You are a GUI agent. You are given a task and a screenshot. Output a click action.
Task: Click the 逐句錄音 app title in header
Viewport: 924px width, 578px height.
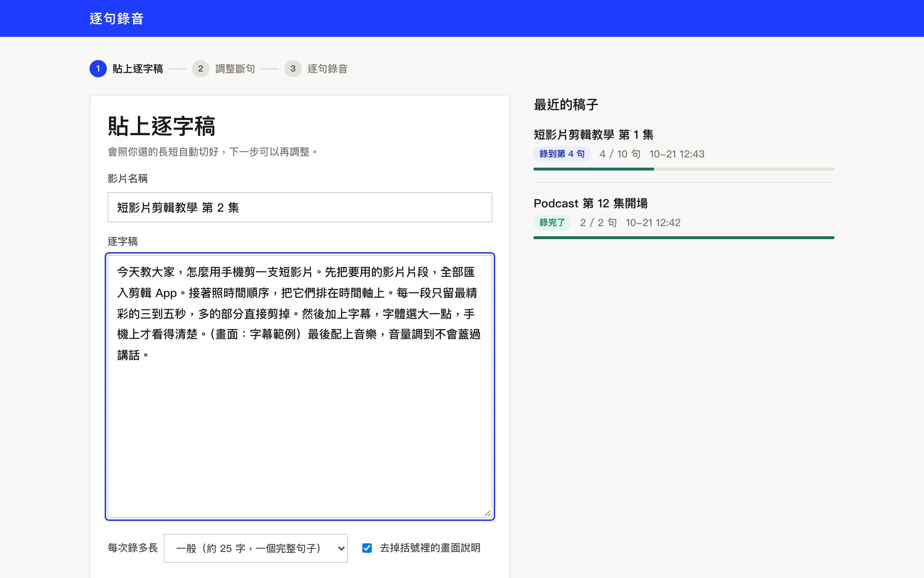click(117, 18)
